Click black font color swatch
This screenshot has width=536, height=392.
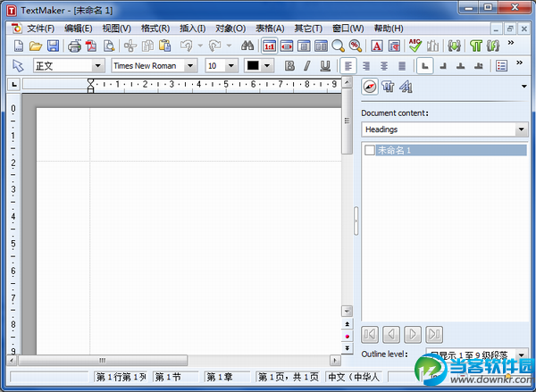coord(253,65)
